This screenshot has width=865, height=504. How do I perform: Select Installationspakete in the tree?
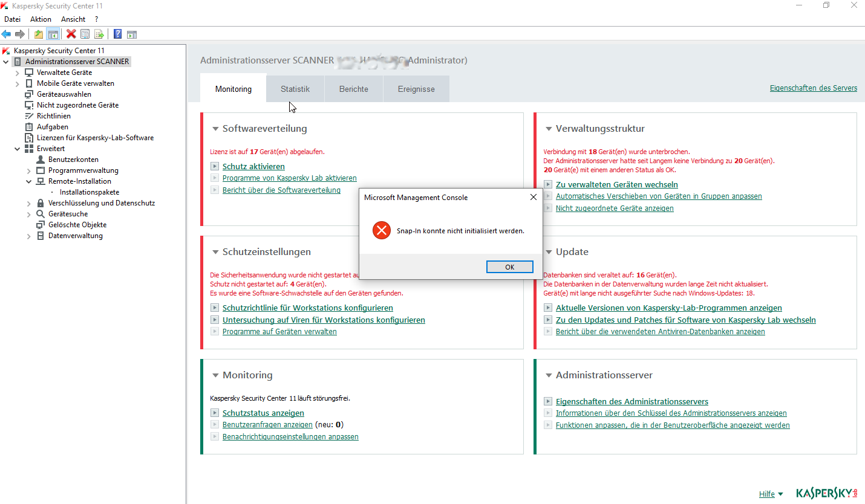coord(90,192)
